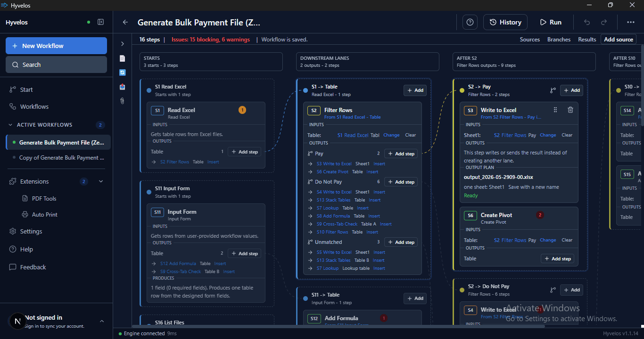Expand the Unmatched output branch
Image resolution: width=644 pixels, height=339 pixels.
(310, 242)
